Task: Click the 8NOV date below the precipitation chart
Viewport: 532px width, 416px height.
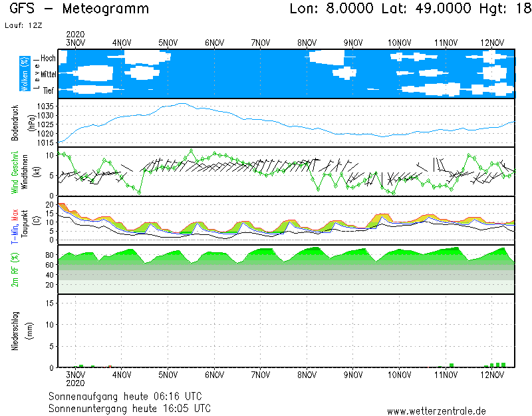Action: coord(307,375)
